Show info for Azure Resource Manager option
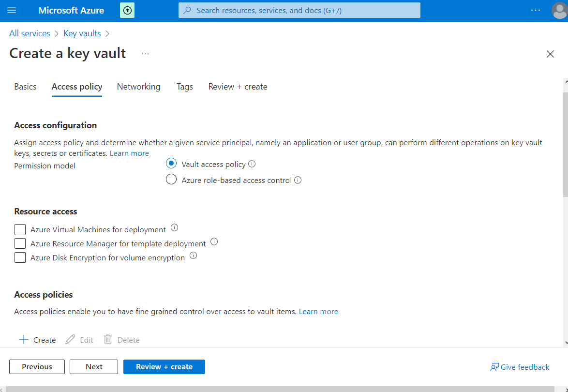 pyautogui.click(x=214, y=241)
